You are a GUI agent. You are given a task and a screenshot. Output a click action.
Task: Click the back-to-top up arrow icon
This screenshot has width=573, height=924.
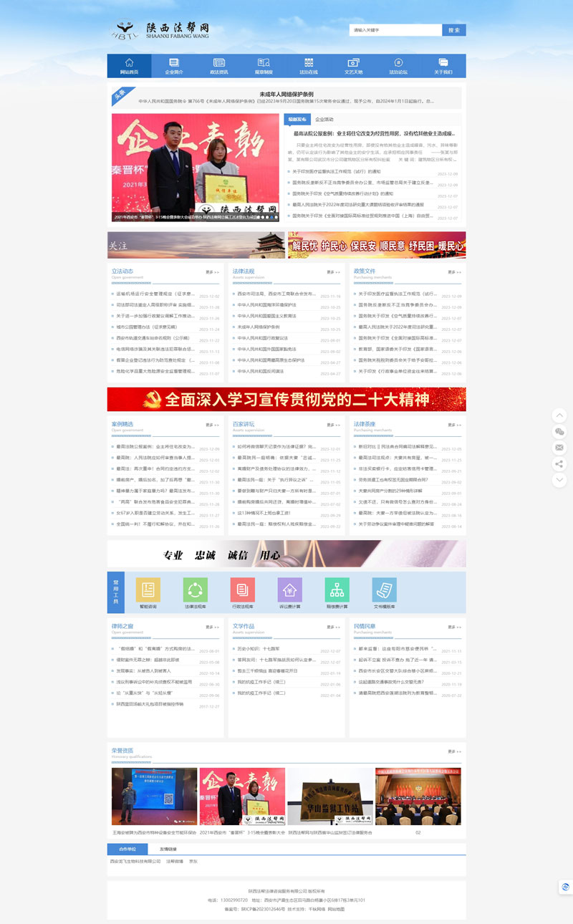560,415
